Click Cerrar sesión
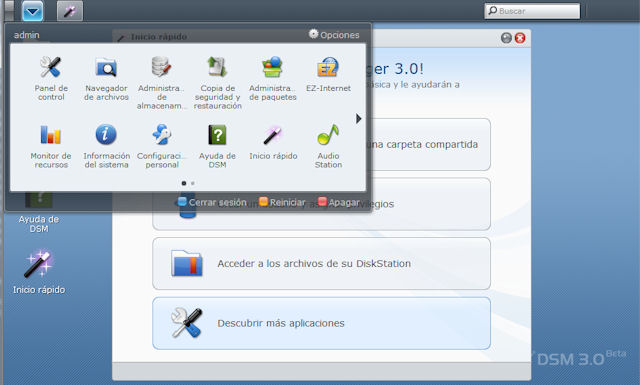The width and height of the screenshot is (640, 385). (212, 202)
